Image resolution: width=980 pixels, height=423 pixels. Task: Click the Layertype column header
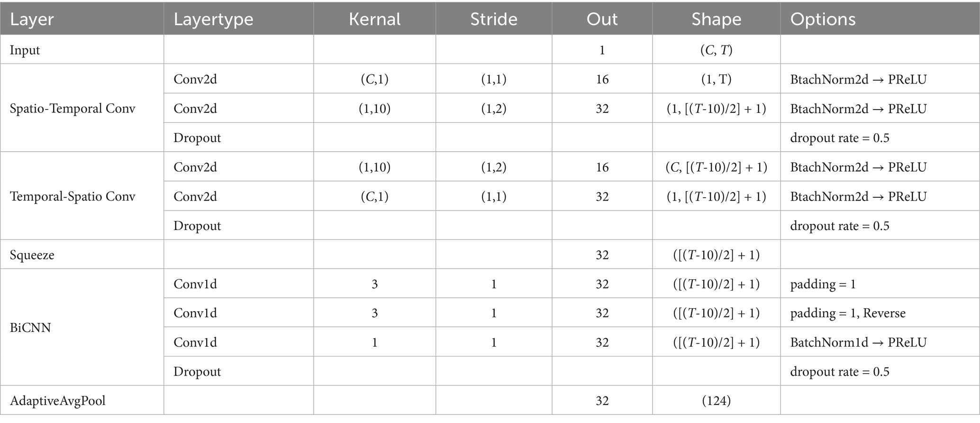[x=213, y=19]
